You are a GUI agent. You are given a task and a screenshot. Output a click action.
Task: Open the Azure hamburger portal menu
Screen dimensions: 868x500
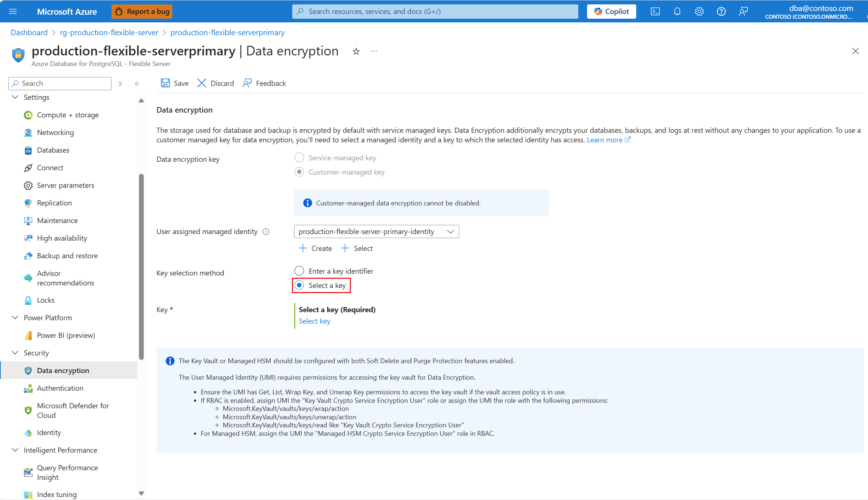[13, 11]
